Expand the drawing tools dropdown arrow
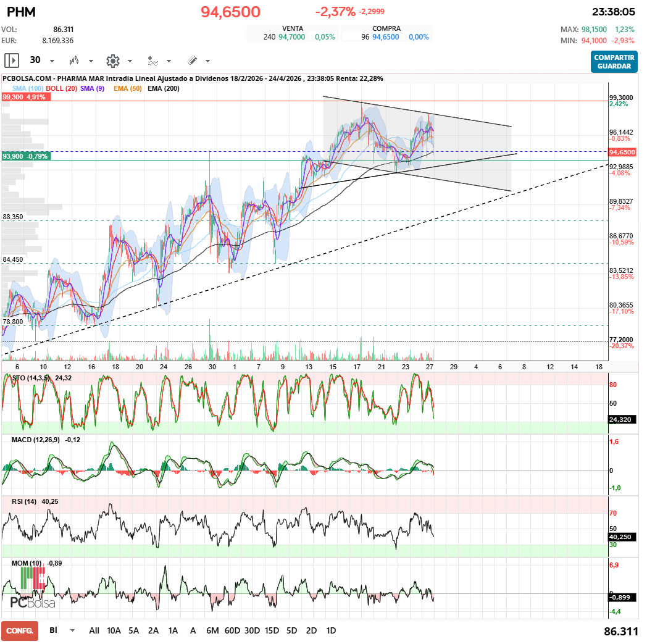Viewport: 647px width, 644px height. (x=207, y=61)
